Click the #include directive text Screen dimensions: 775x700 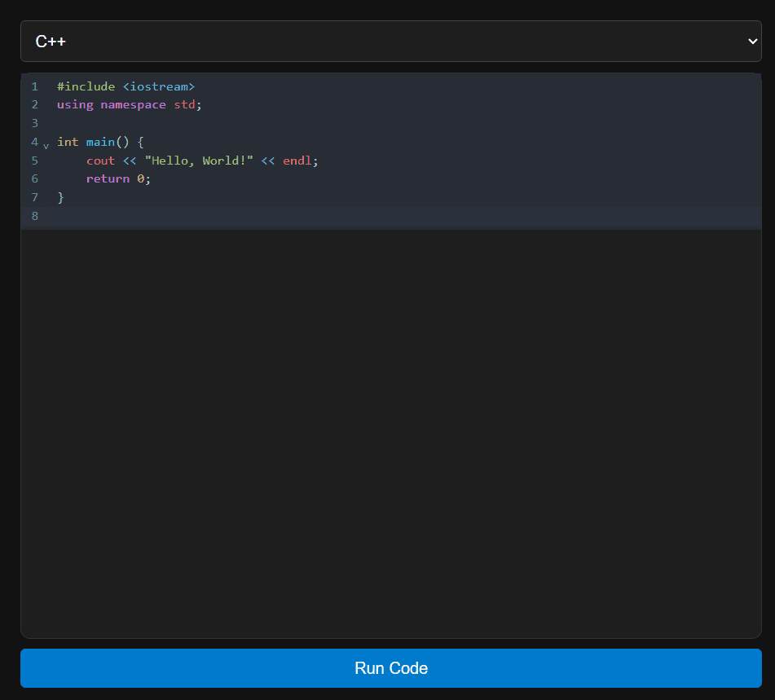pos(86,86)
